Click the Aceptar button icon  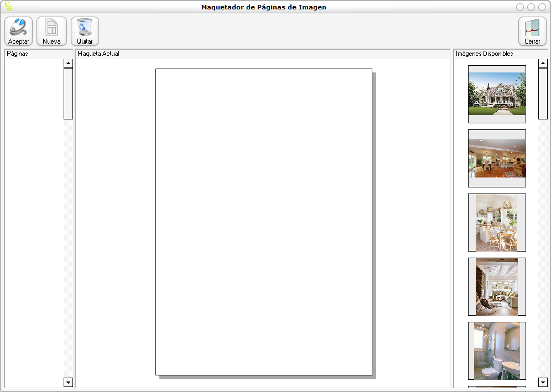(x=18, y=28)
